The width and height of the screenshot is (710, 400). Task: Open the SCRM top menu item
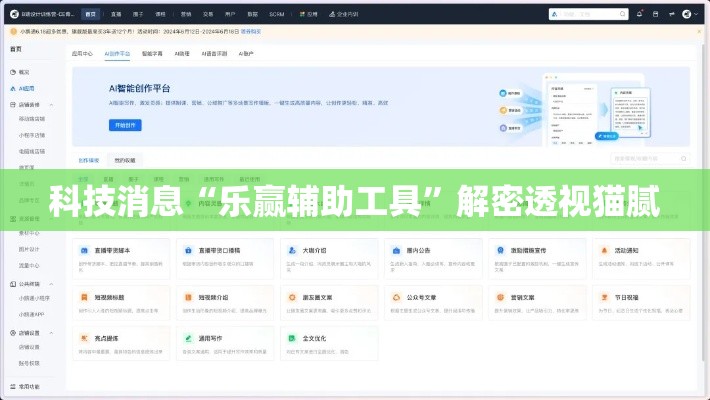[277, 14]
